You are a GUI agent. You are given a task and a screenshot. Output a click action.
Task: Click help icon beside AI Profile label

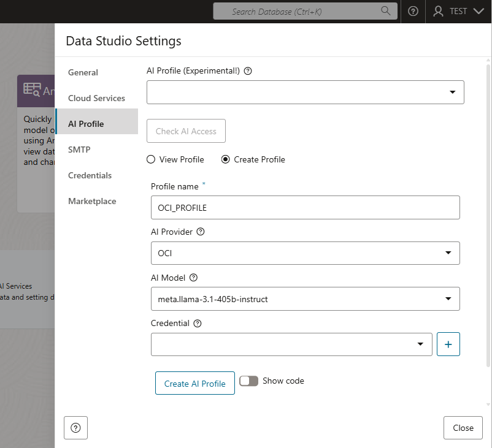[x=248, y=70]
